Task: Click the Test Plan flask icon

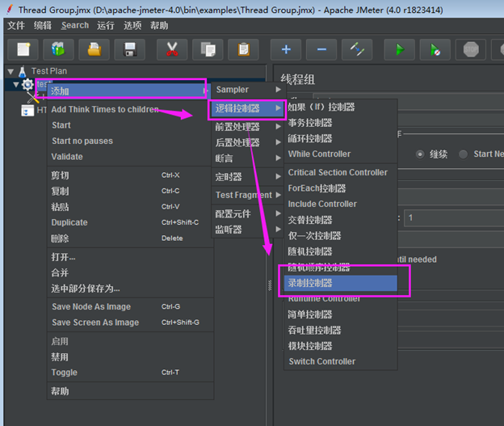Action: 22,71
